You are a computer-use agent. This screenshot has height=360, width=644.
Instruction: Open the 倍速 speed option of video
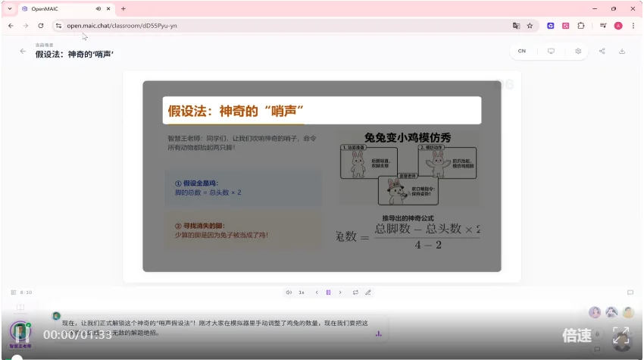click(577, 335)
